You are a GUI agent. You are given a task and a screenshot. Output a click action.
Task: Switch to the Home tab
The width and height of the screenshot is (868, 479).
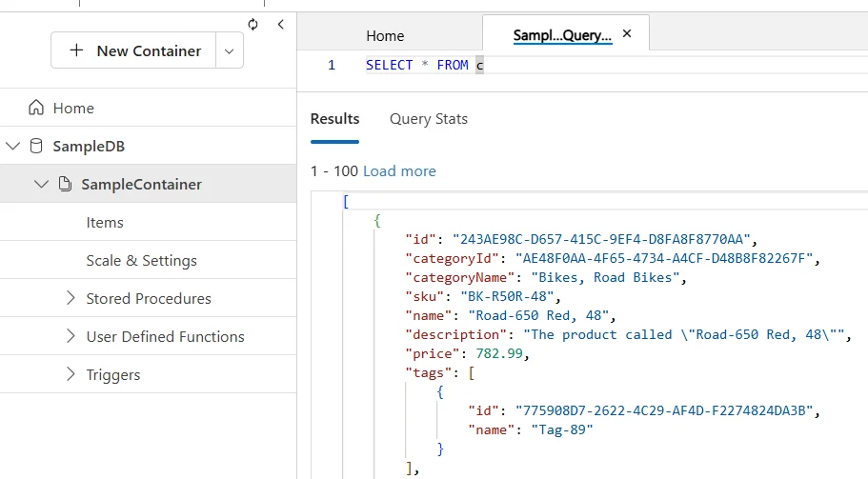385,35
